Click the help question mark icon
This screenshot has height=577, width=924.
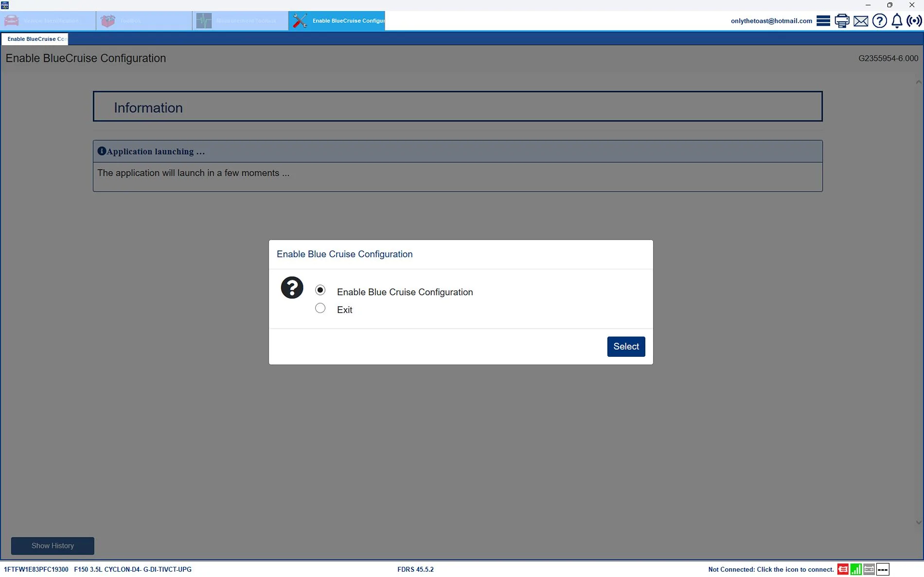click(879, 20)
